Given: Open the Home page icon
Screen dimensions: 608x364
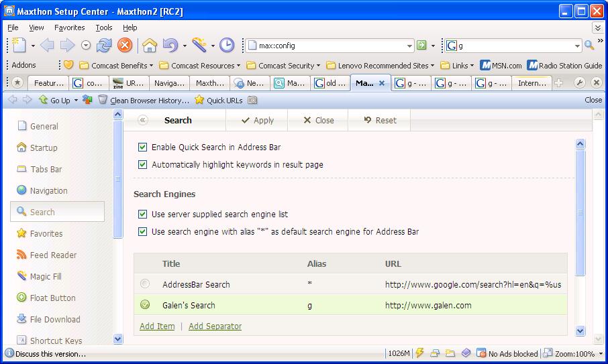Looking at the screenshot, I should click(150, 46).
